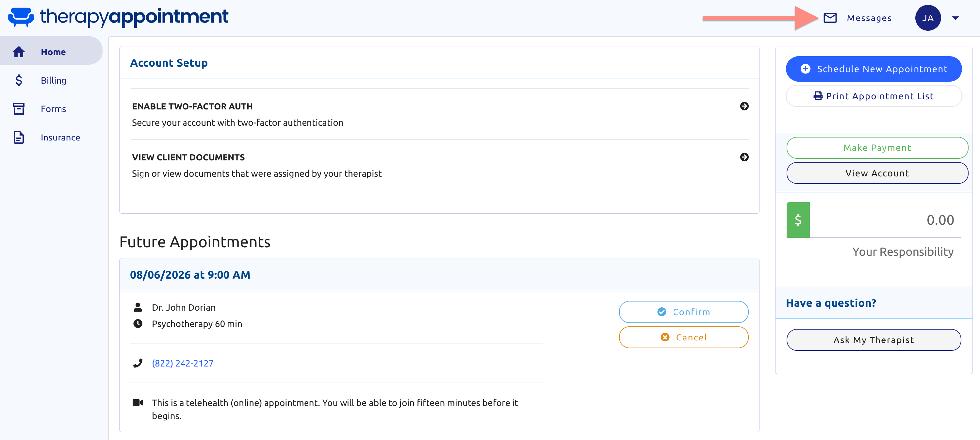The image size is (980, 440).
Task: Click the View Account button
Action: click(877, 173)
